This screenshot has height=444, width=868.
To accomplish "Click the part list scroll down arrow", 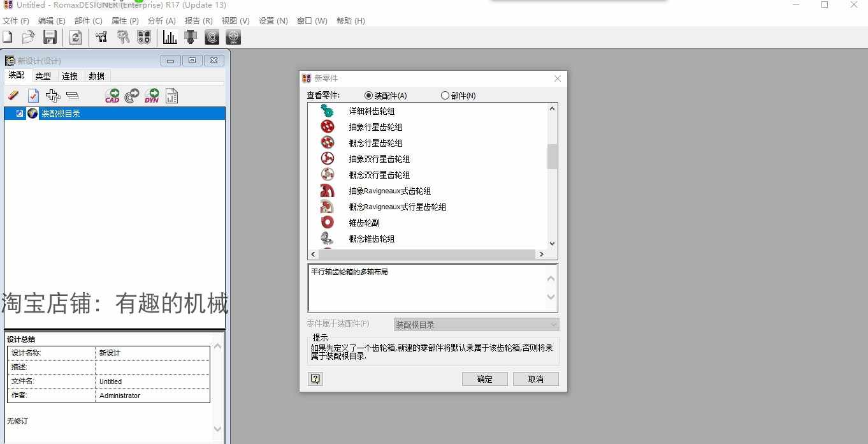I will pos(552,244).
